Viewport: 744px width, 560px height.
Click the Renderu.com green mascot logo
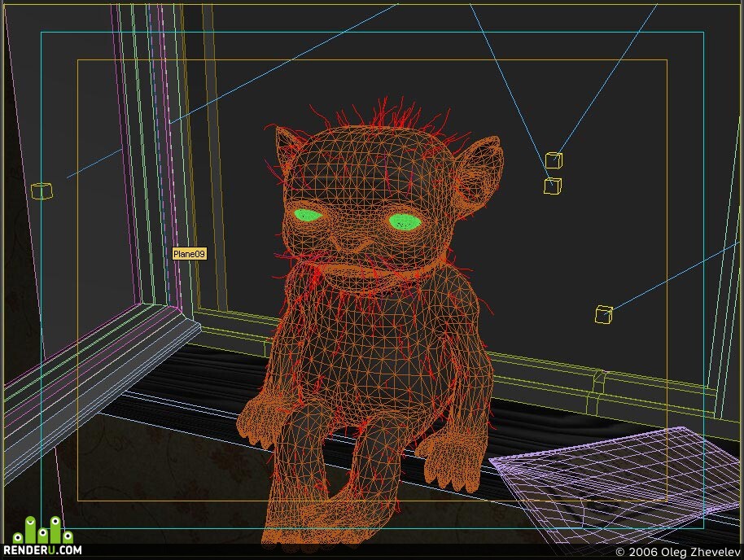coord(42,530)
